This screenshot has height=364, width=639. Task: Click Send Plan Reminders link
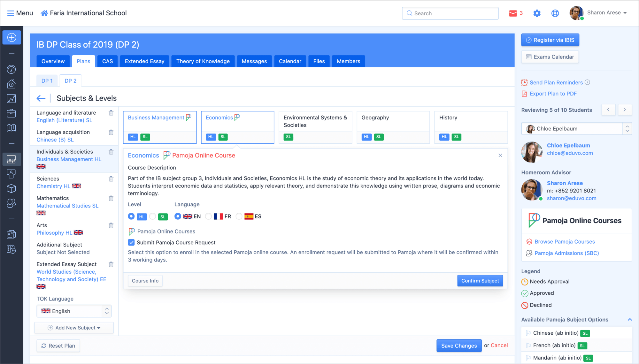(556, 82)
